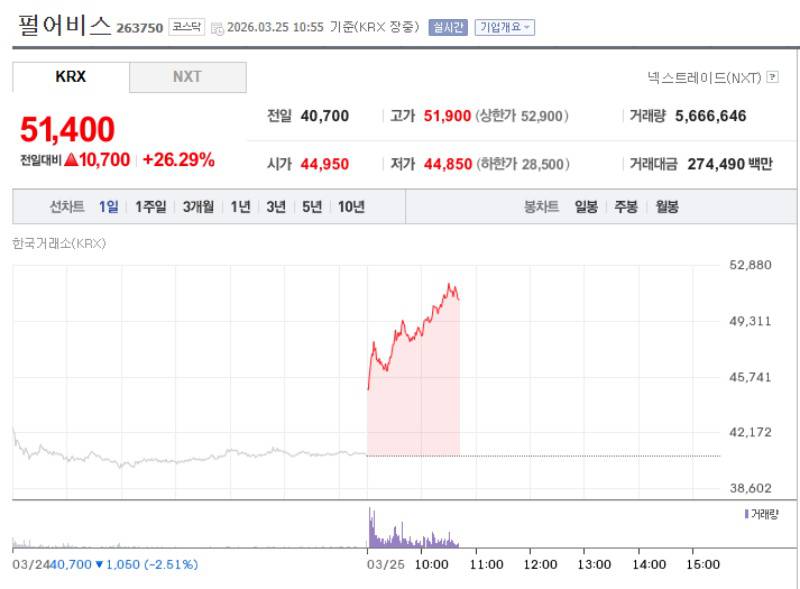Viewport: 800px width, 589px height.
Task: Show the 5년 line chart
Action: [x=311, y=207]
